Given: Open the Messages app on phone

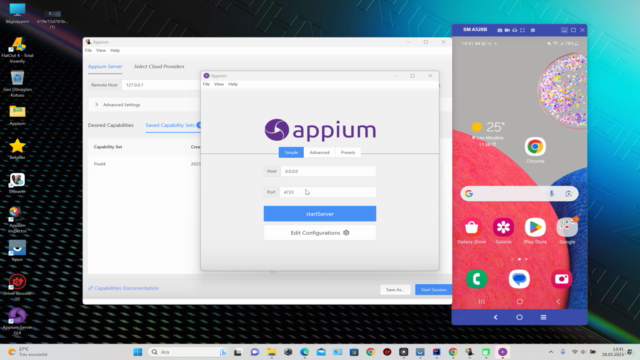Looking at the screenshot, I should [519, 279].
